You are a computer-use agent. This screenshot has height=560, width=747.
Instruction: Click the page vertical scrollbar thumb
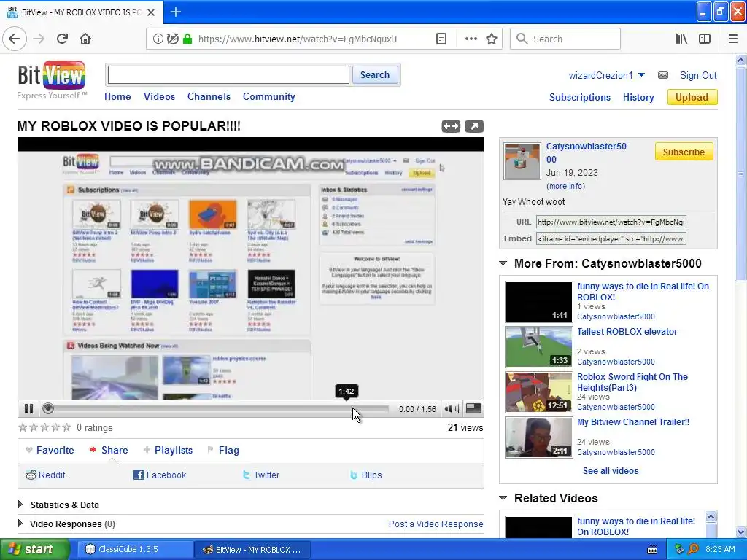pos(740,174)
